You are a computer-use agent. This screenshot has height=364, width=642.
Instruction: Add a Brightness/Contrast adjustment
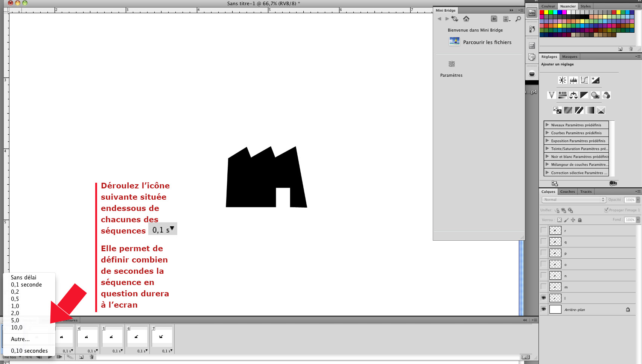pos(562,80)
